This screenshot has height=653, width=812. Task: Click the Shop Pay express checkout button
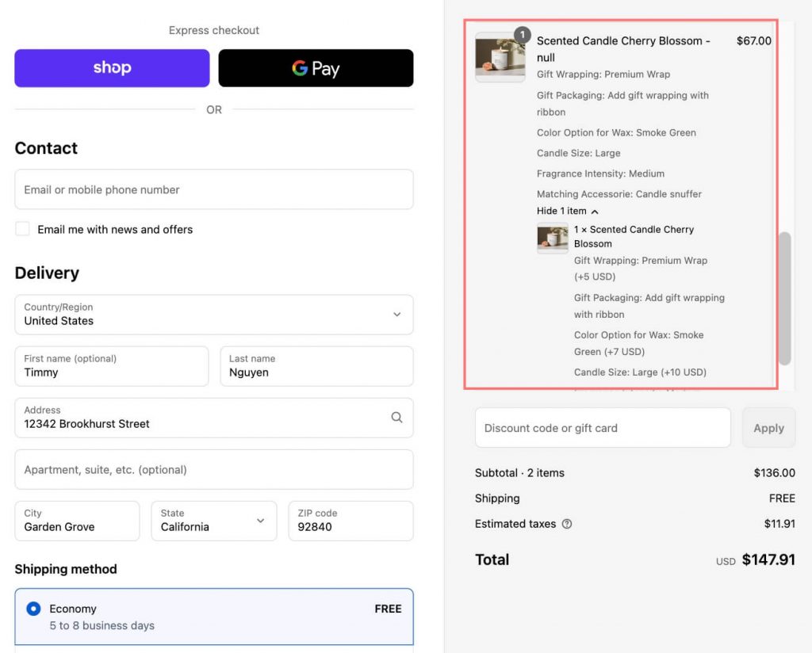point(112,68)
